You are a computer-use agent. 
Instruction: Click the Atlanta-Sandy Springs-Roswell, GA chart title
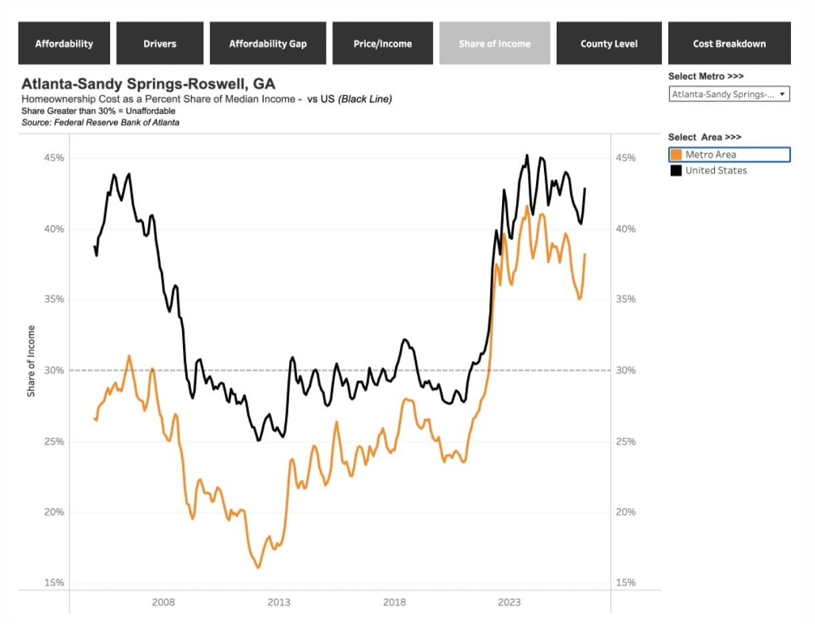click(148, 85)
